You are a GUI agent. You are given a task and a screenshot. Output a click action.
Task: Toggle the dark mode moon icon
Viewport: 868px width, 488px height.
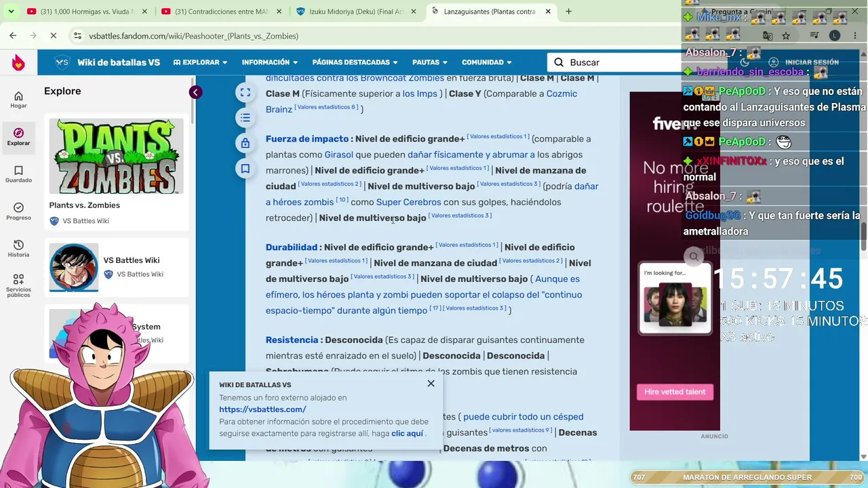744,62
